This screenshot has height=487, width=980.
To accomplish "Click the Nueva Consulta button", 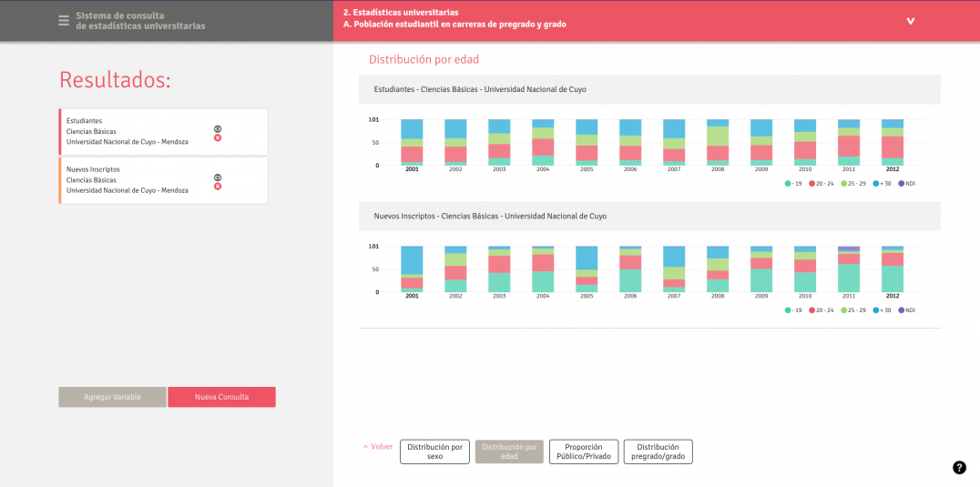I will 222,397.
